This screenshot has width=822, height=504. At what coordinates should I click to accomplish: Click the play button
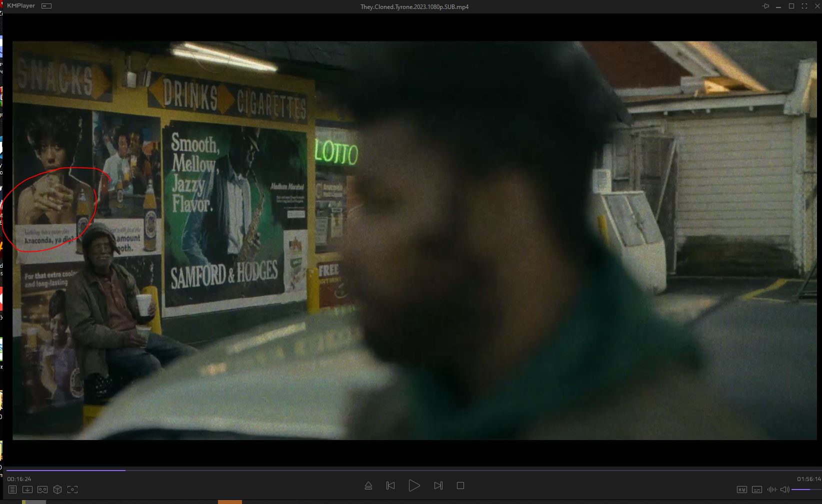414,486
